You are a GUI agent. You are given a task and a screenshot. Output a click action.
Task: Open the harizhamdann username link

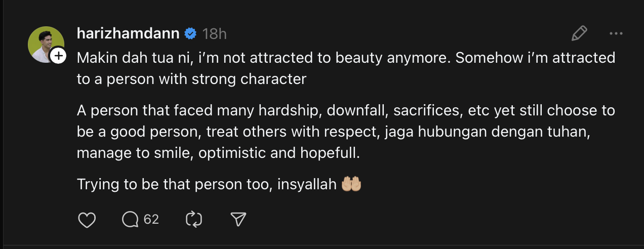coord(128,34)
